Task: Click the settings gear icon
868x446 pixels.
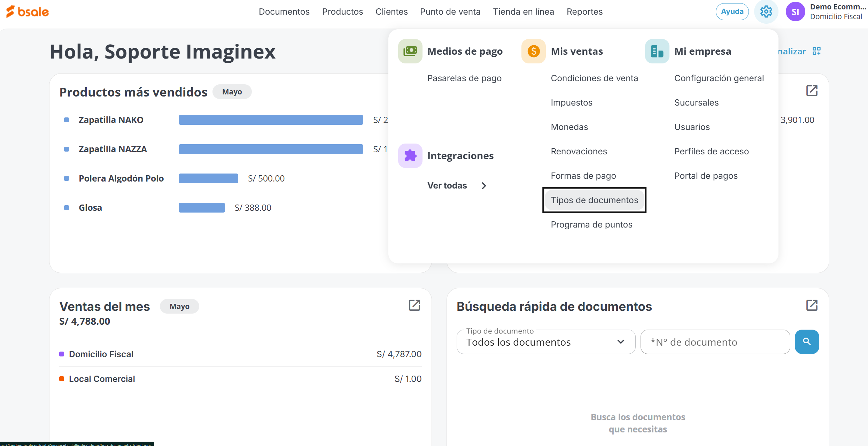Action: (x=766, y=12)
